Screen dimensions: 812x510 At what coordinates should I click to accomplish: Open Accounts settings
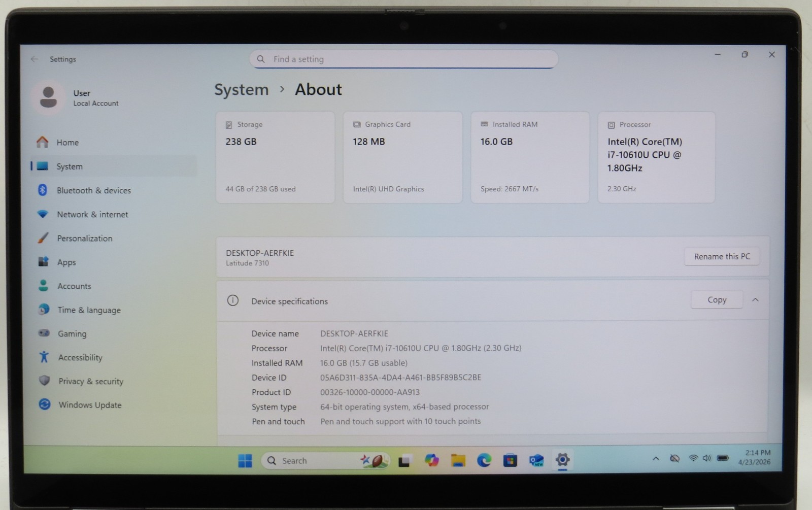(x=114, y=286)
